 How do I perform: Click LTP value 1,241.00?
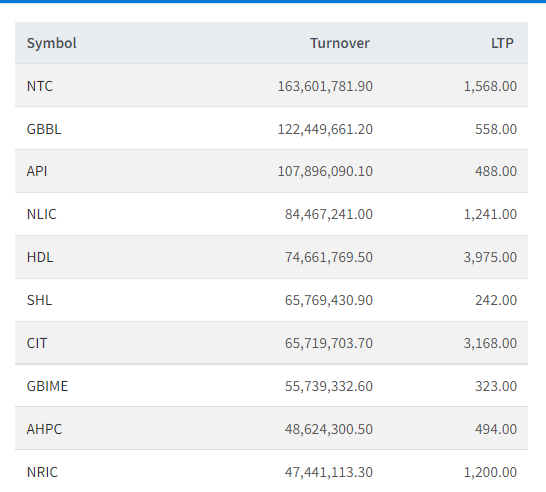(x=490, y=214)
